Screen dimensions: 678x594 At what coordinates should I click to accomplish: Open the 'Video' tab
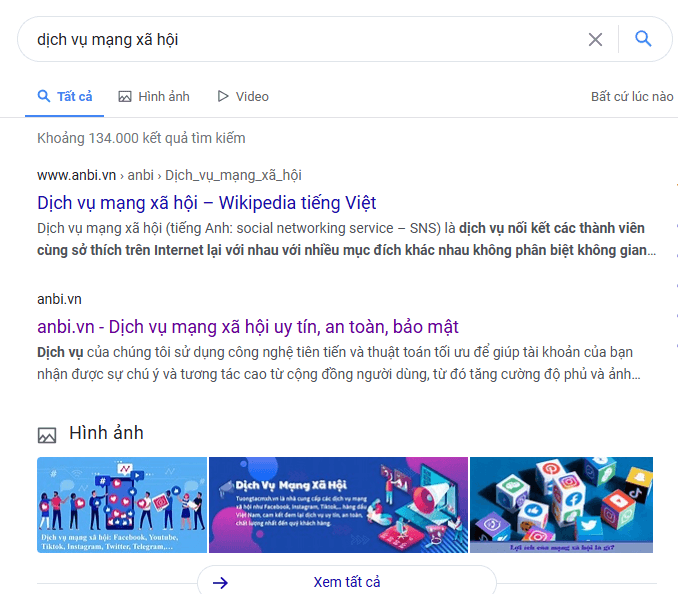click(243, 96)
